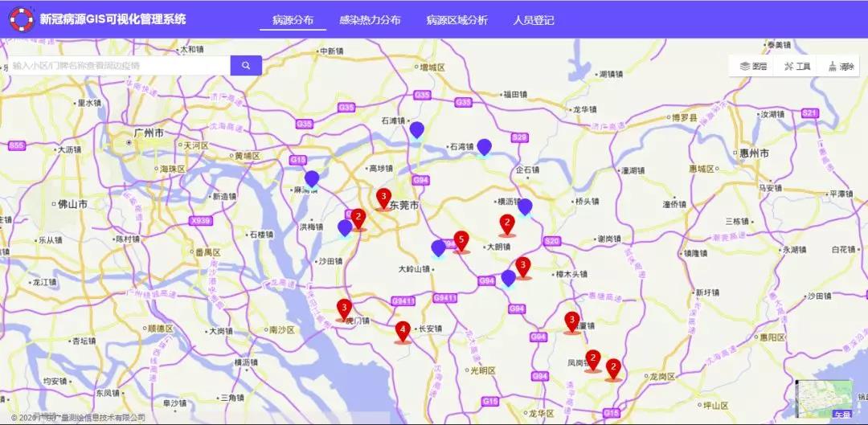Select the blue marker at 麻涌镇

pos(312,179)
